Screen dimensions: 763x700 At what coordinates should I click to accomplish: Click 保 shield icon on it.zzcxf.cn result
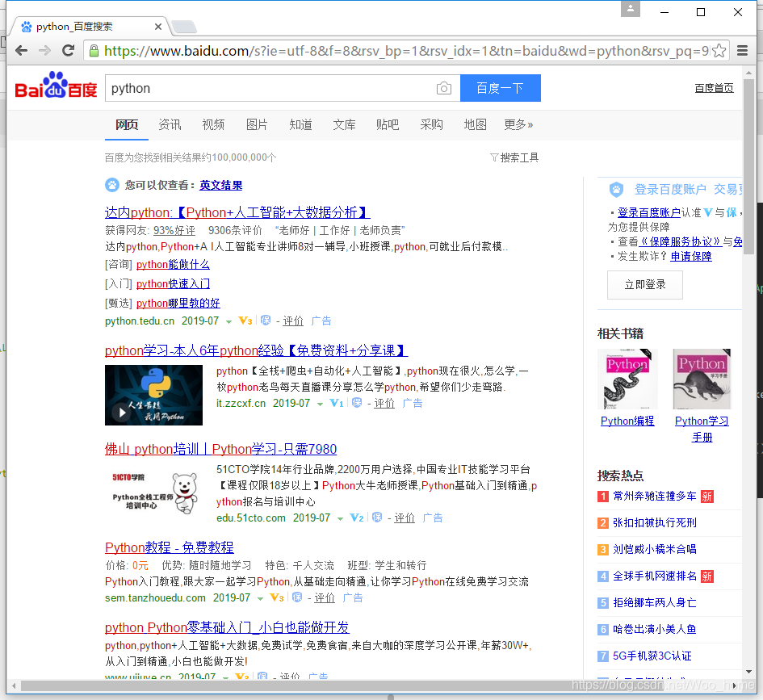357,402
